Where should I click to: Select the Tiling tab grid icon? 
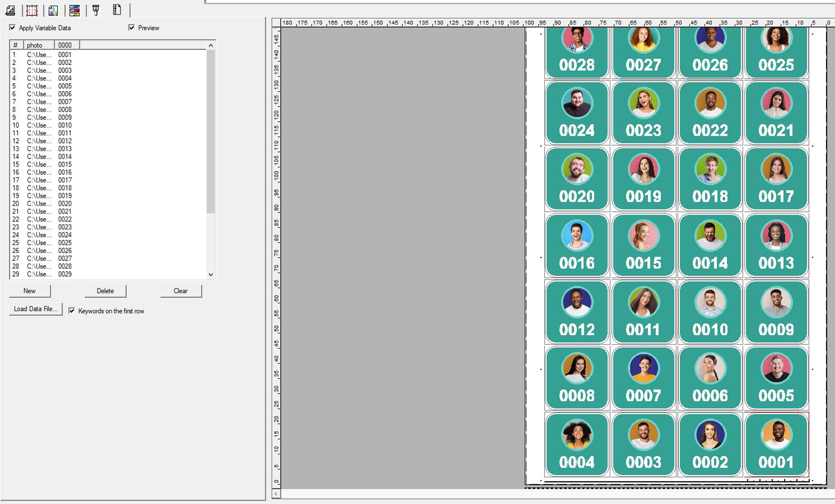pos(32,10)
